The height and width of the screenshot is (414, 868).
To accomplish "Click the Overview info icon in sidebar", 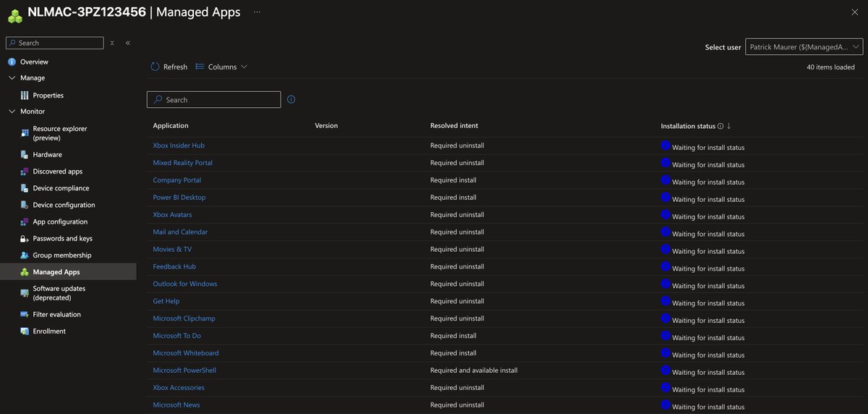I will (12, 62).
